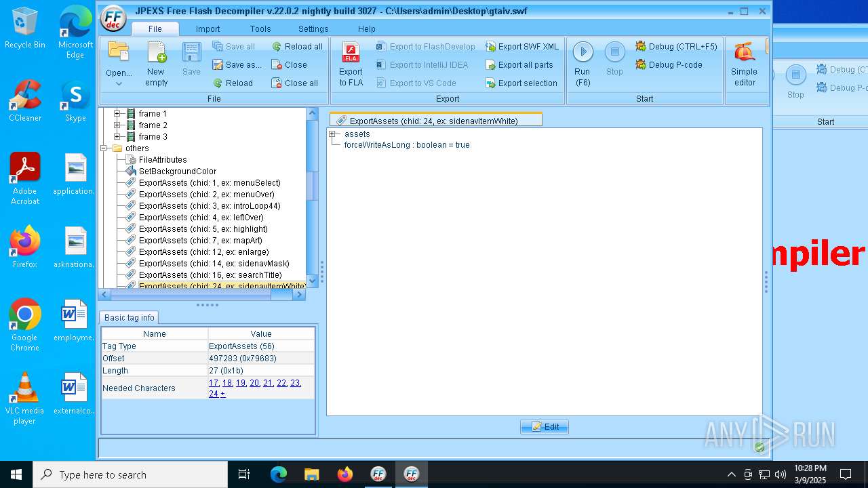Click Export selection
The width and height of the screenshot is (868, 488).
click(521, 83)
